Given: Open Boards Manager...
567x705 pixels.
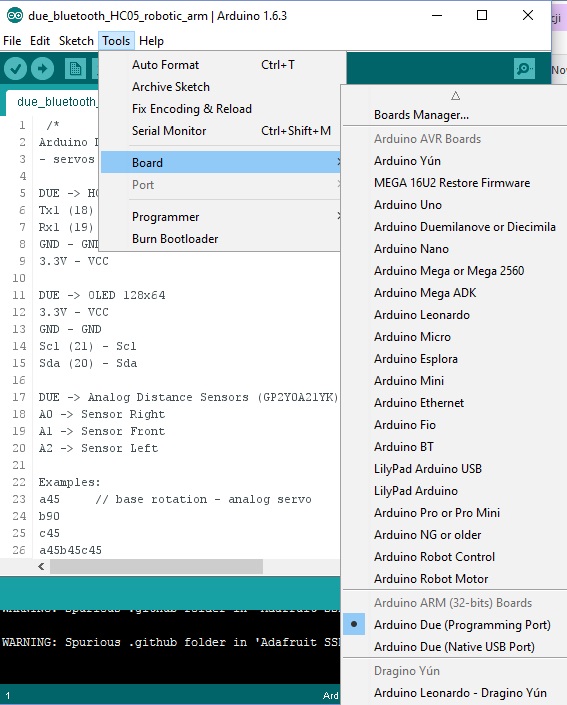Looking at the screenshot, I should (455, 115).
